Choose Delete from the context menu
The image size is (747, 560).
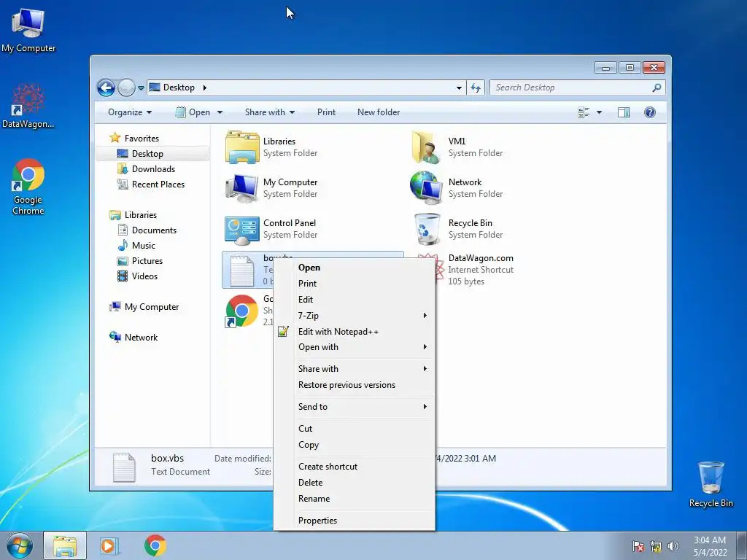355,483
